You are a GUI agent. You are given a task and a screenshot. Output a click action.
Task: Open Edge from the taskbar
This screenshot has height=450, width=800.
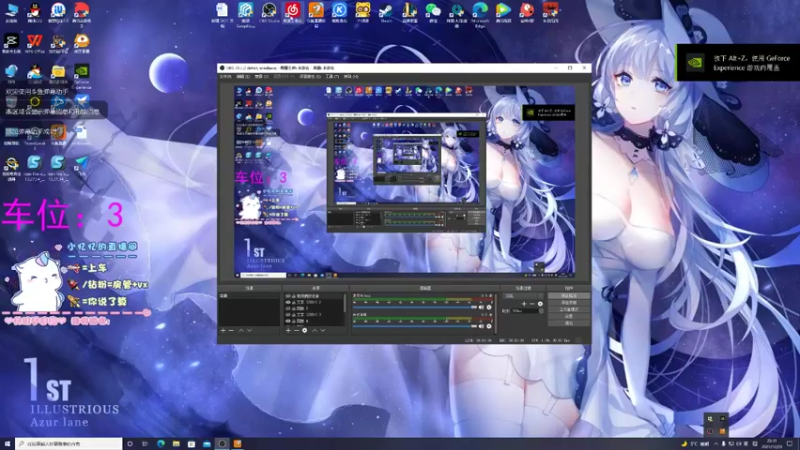161,444
